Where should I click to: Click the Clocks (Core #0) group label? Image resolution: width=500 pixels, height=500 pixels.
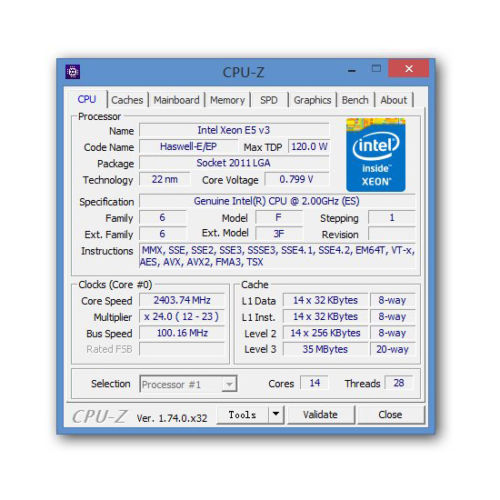[x=115, y=285]
